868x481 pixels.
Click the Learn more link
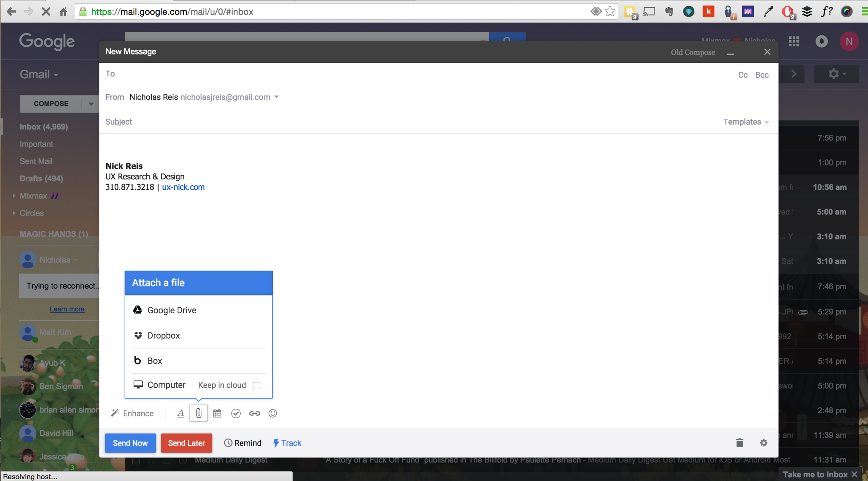pos(67,309)
